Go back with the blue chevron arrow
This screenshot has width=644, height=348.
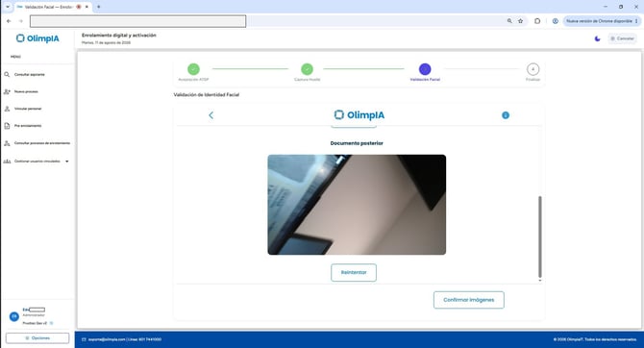211,115
